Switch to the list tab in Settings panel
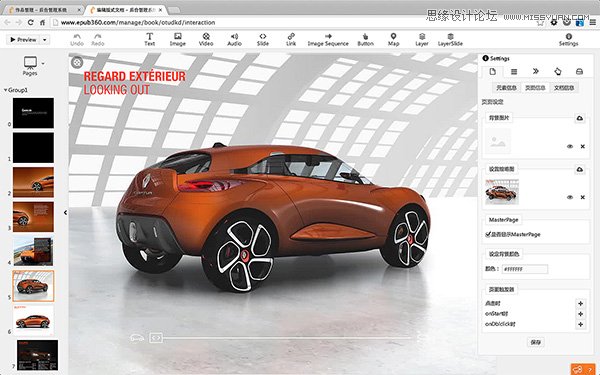The width and height of the screenshot is (600, 375). [514, 72]
